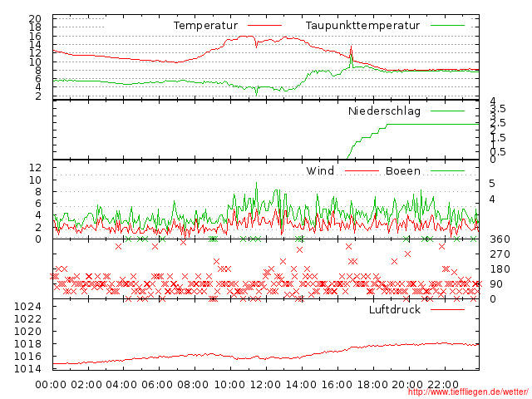Select the 16:00 time axis label
Screen dimensions: 532x399
(337, 385)
